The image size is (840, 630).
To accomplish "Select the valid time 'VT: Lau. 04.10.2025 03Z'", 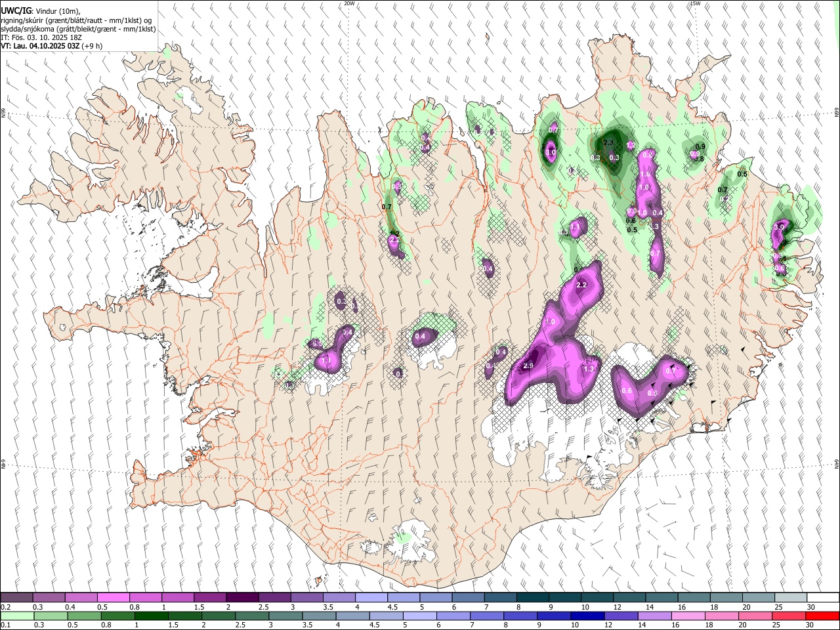I will coord(40,46).
